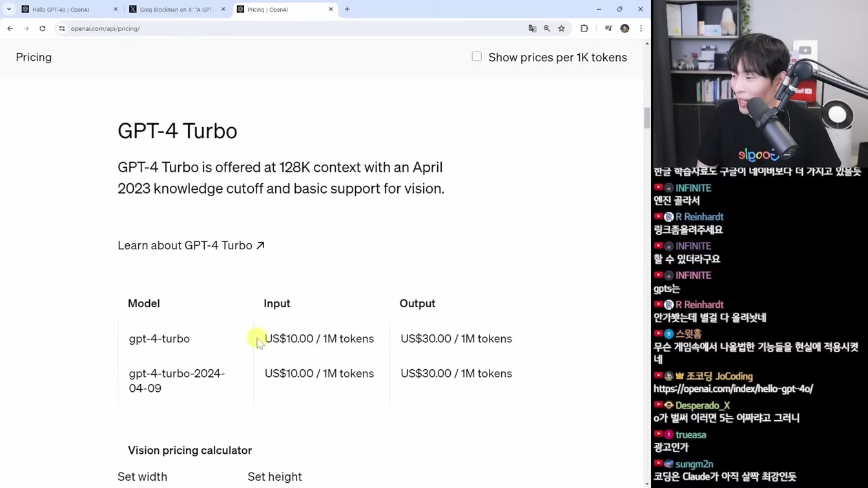Open the zoom magnifier icon
This screenshot has width=868, height=488.
[547, 28]
